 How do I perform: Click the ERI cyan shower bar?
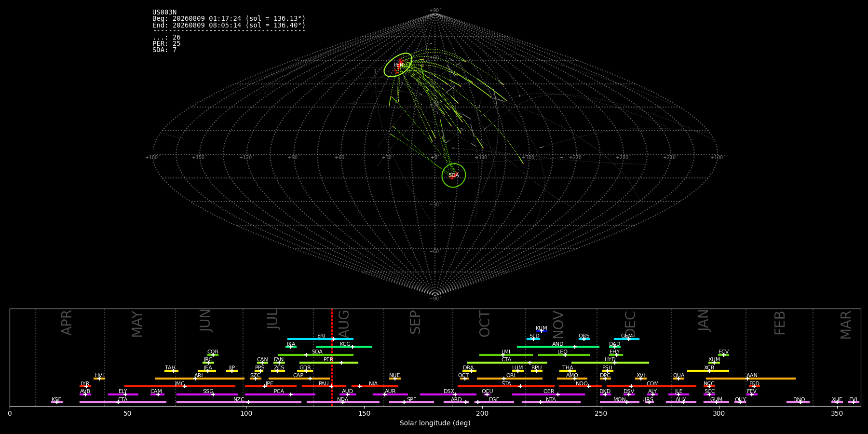click(320, 339)
